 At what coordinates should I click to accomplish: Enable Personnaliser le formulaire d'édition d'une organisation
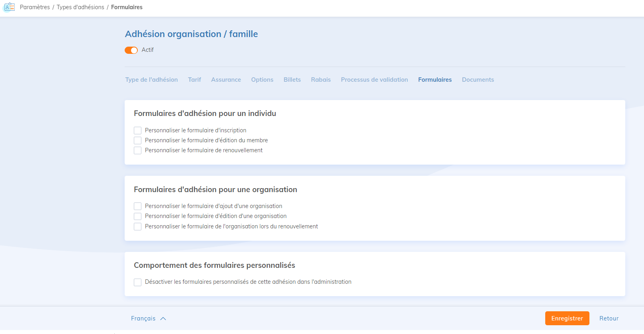point(138,216)
